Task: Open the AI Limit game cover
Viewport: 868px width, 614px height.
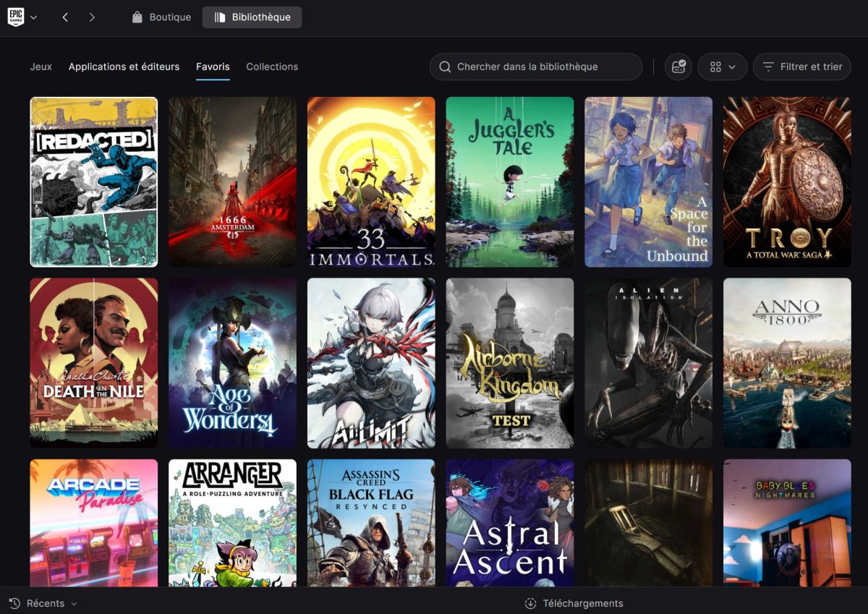Action: tap(371, 363)
